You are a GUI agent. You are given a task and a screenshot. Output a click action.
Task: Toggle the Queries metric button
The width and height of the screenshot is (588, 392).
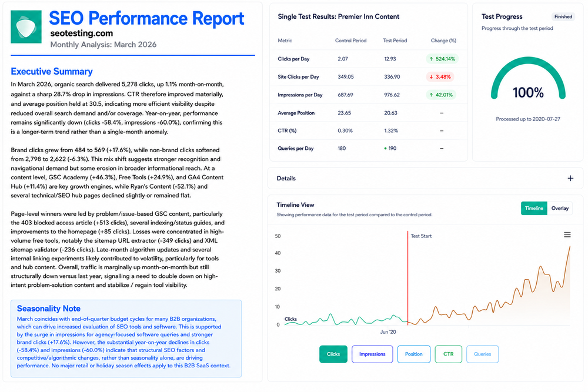point(482,354)
